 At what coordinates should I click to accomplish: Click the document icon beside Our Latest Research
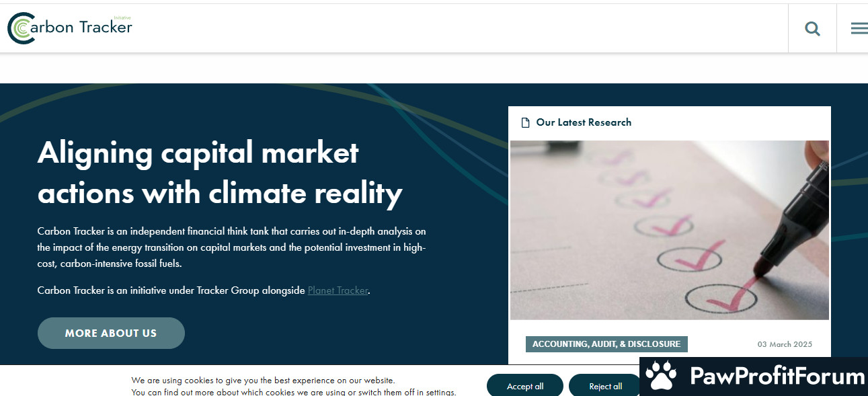click(526, 122)
